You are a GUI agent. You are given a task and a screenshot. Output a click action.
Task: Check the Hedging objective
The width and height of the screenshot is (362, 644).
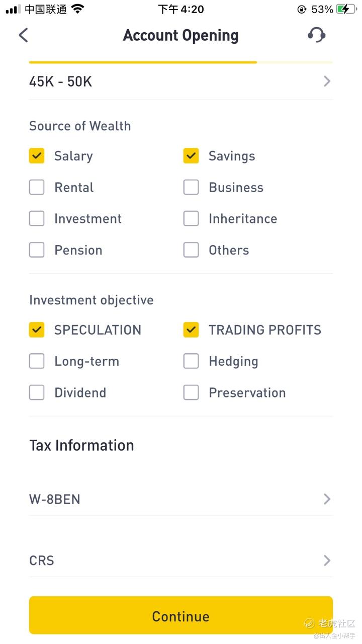coord(191,361)
